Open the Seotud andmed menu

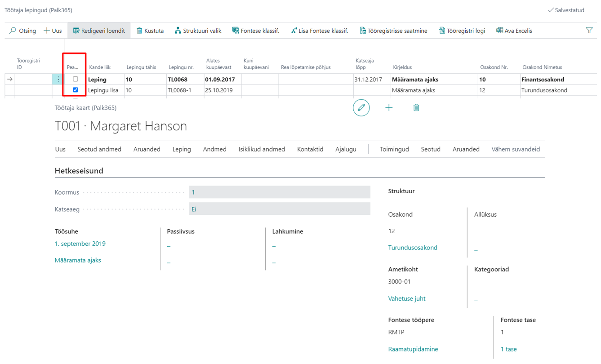click(x=99, y=149)
